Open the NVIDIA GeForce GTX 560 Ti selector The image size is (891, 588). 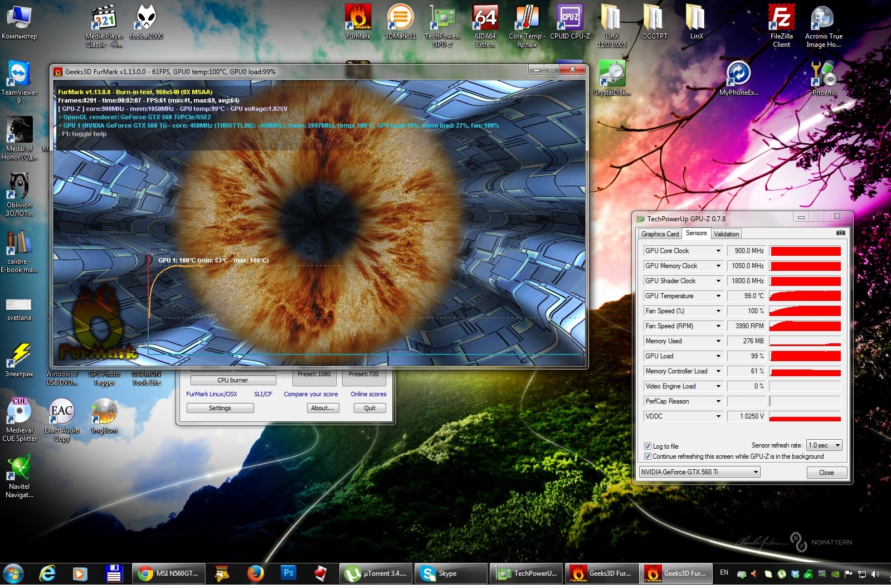699,472
